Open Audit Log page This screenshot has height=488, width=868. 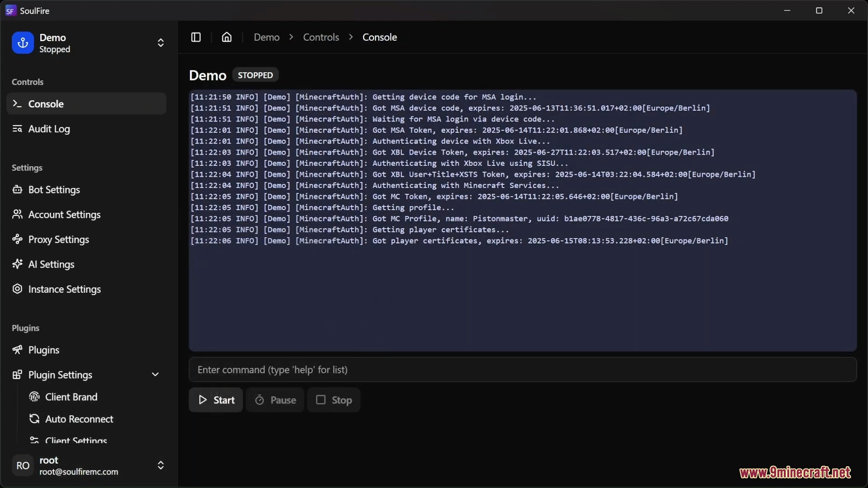pos(86,129)
